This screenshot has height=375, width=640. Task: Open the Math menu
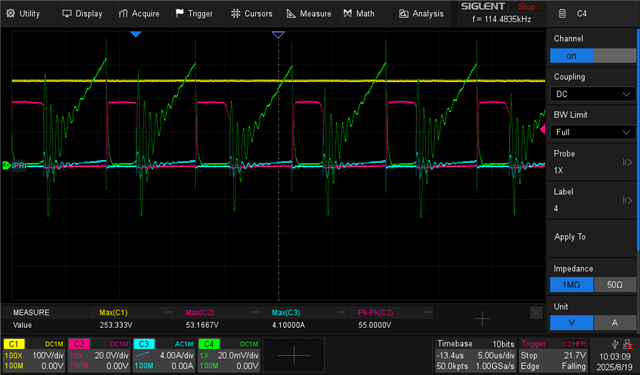coord(359,13)
